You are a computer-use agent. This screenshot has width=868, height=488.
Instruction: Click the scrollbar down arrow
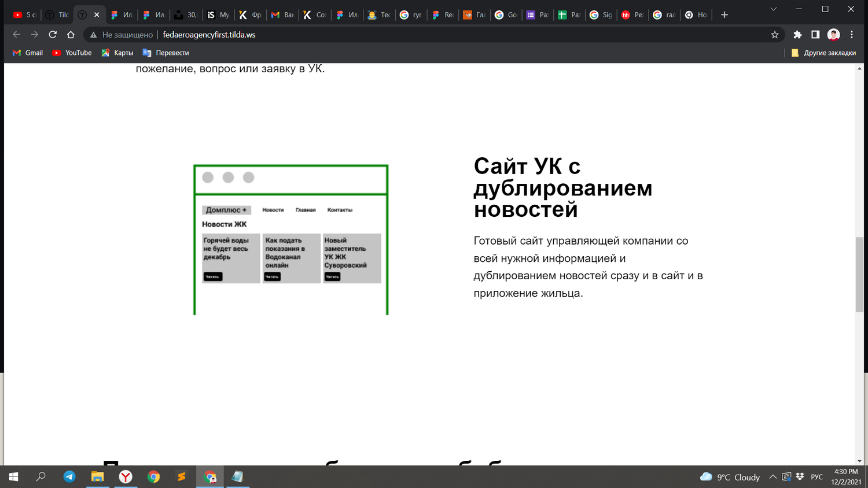point(859,461)
